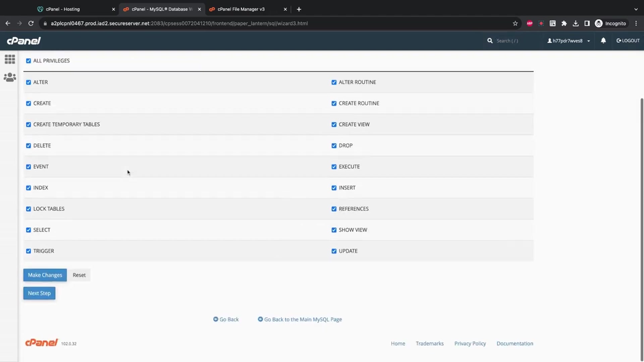Open the tab search chevron
644x362 pixels.
[636, 9]
